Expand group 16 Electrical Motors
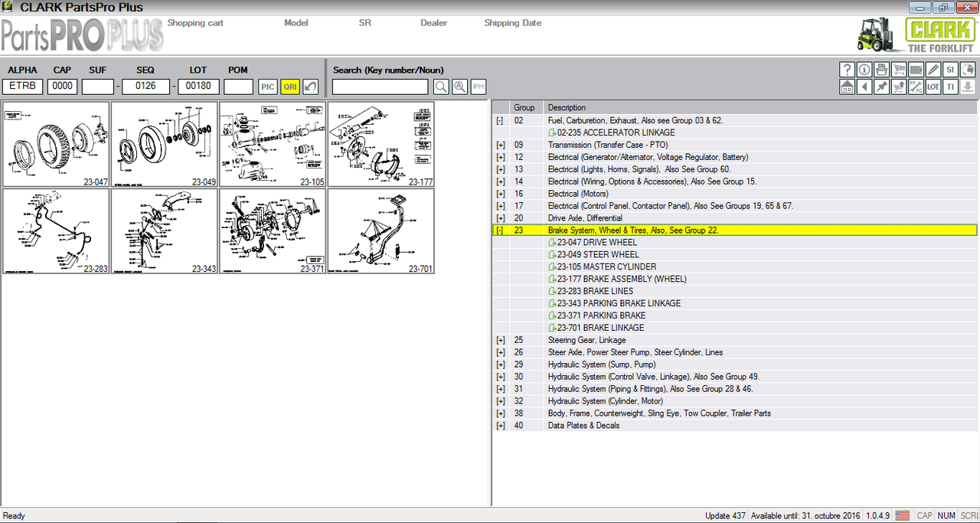Image resolution: width=980 pixels, height=523 pixels. tap(500, 194)
